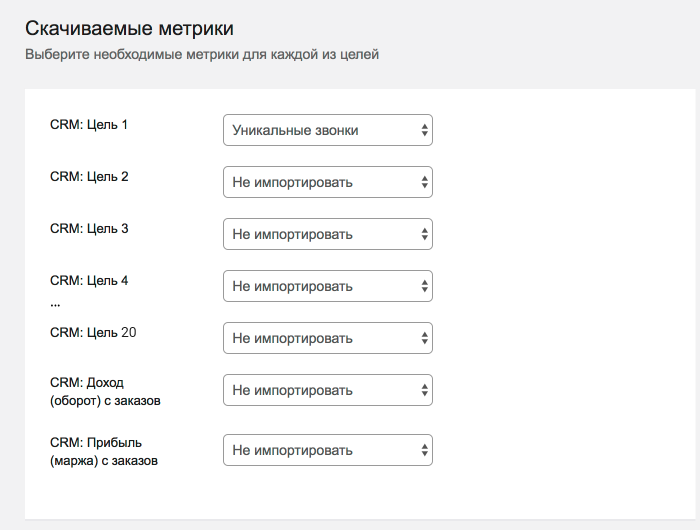Image resolution: width=700 pixels, height=530 pixels.
Task: Click the CRM: Цель 1 label
Action: coord(89,125)
